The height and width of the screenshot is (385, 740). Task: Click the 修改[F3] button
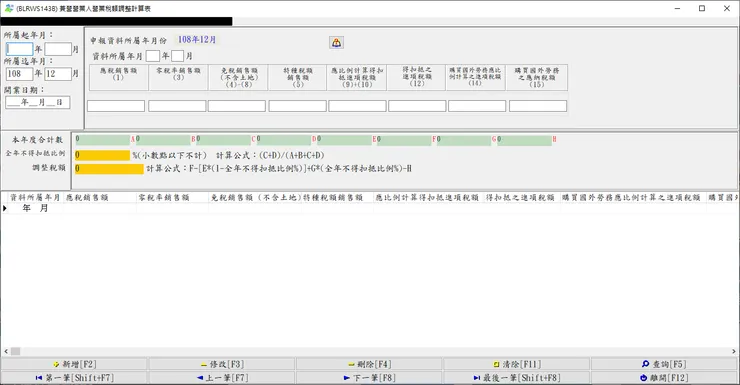(222, 364)
